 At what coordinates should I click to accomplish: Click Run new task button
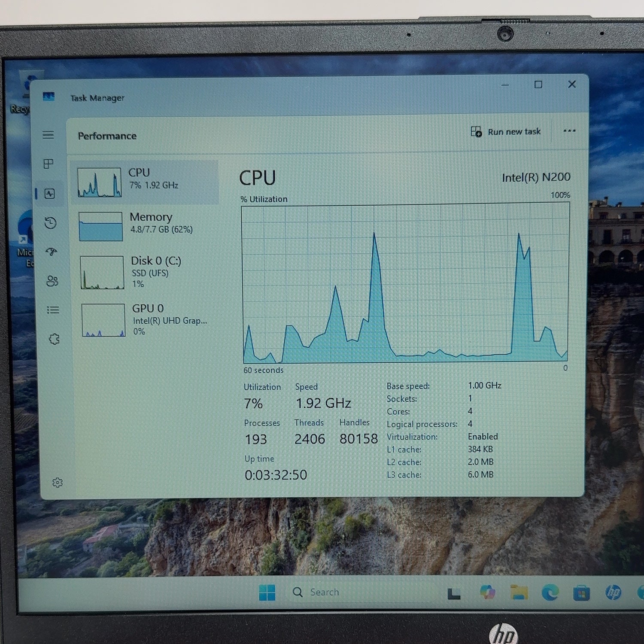pyautogui.click(x=506, y=131)
